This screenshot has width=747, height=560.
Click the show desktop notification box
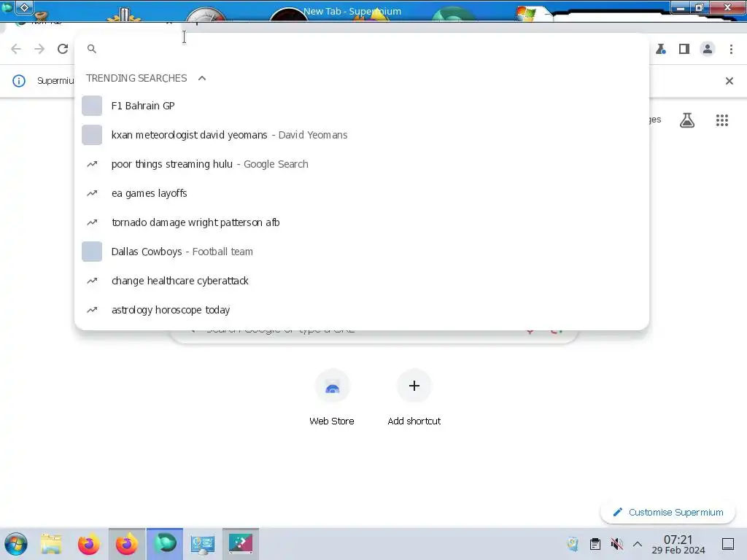tap(728, 544)
